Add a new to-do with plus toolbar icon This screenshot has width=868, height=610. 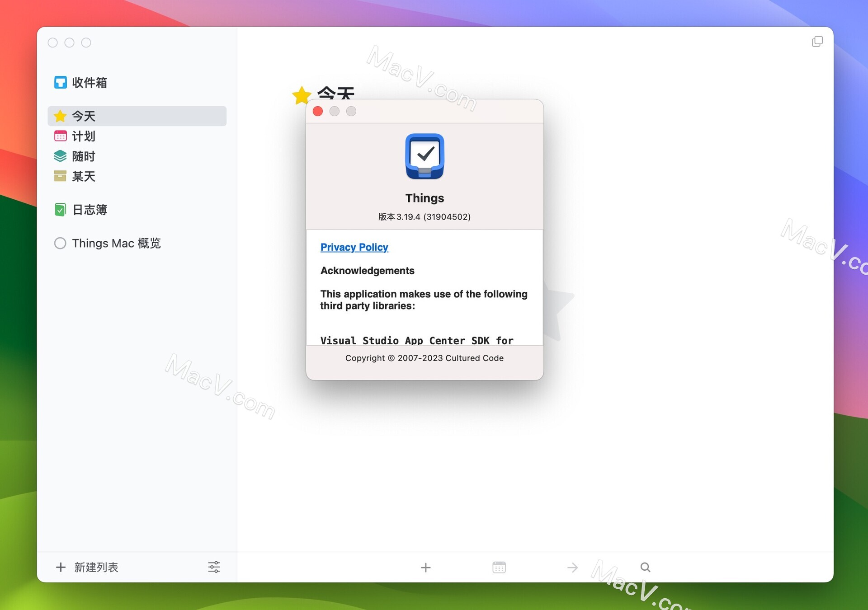(x=425, y=568)
